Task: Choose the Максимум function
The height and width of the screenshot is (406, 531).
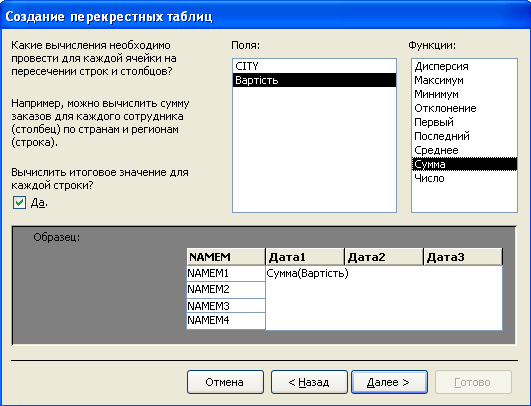Action: coord(464,80)
